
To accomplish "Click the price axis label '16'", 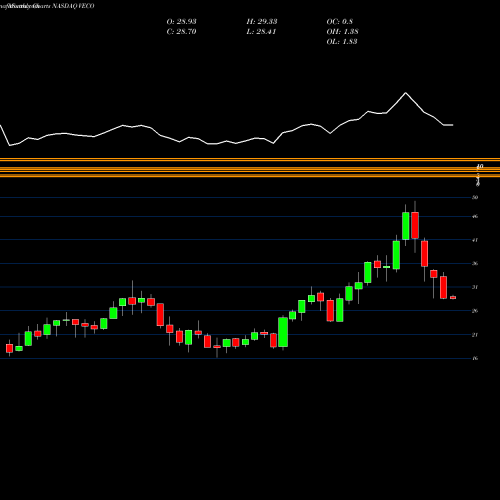I will click(475, 358).
